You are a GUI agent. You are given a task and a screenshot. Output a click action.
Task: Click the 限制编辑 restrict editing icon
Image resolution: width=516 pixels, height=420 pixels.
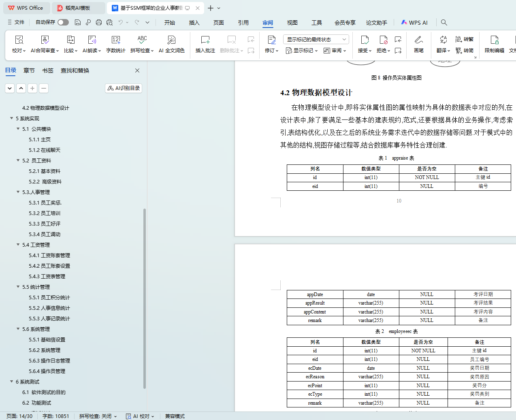(494, 40)
